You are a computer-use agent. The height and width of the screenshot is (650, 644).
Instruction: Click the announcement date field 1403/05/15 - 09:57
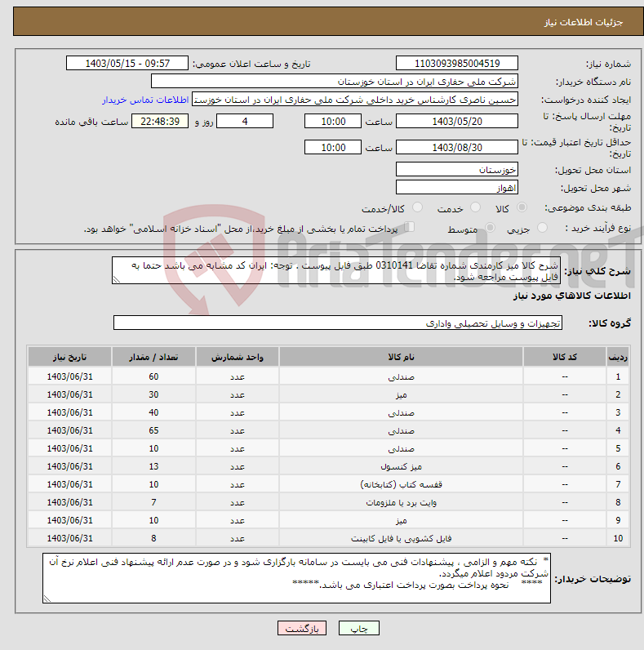click(x=127, y=64)
